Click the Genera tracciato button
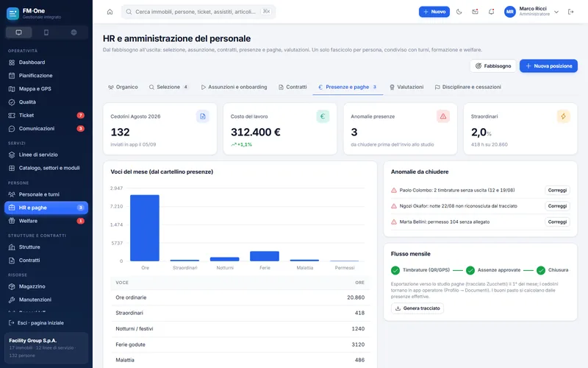 (x=417, y=308)
